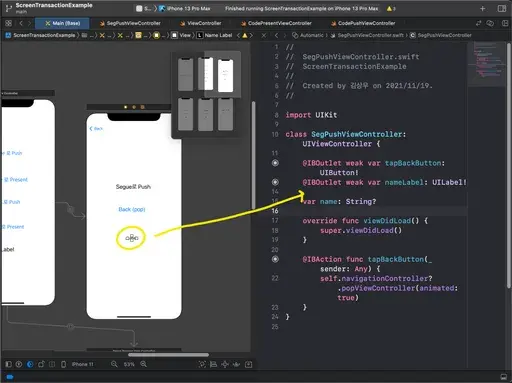Toggle the inspectors panel at top right
Screen dimensions: 512x383
pos(502,8)
